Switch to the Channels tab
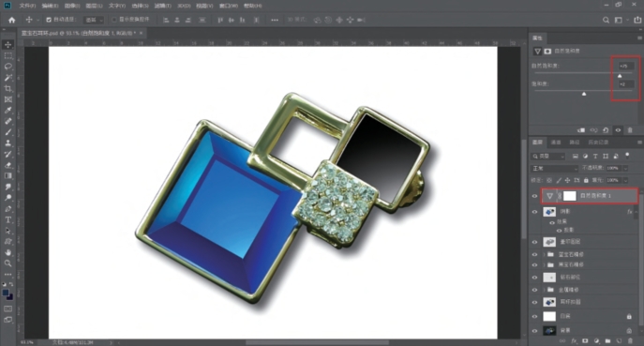Screen dimensions: 644x346 point(556,143)
